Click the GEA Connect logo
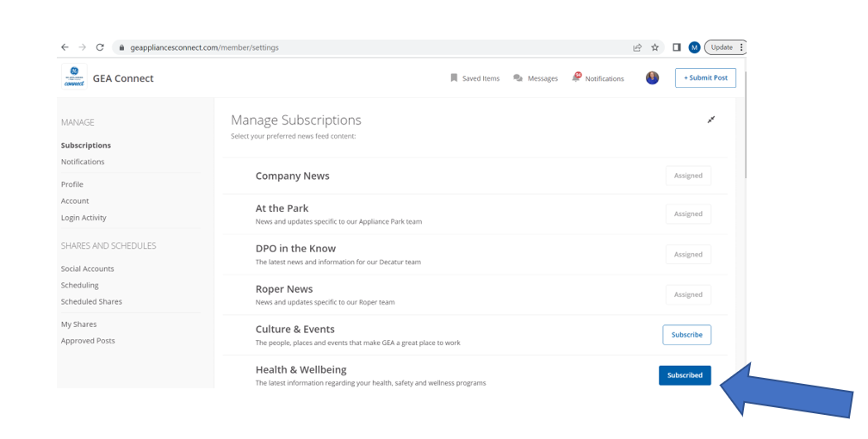 pyautogui.click(x=74, y=77)
